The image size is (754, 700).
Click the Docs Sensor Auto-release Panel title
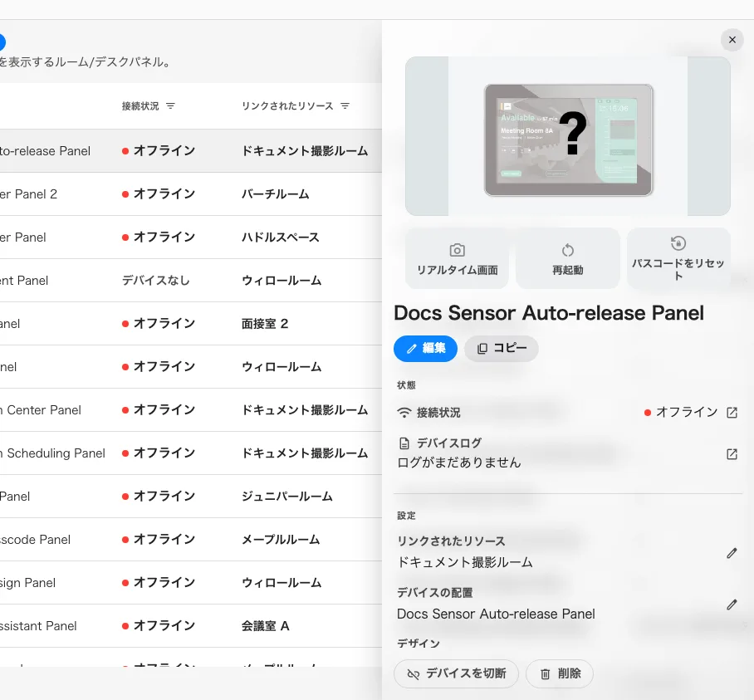(549, 313)
